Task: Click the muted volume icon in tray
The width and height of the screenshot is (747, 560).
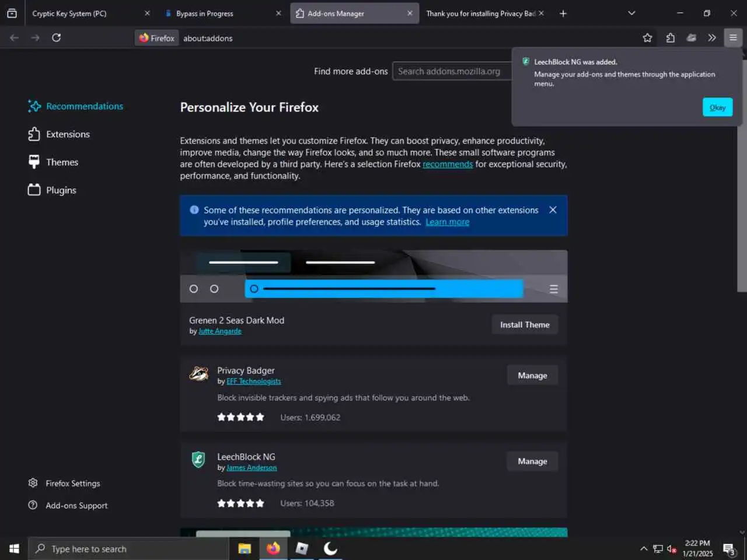Action: click(672, 548)
